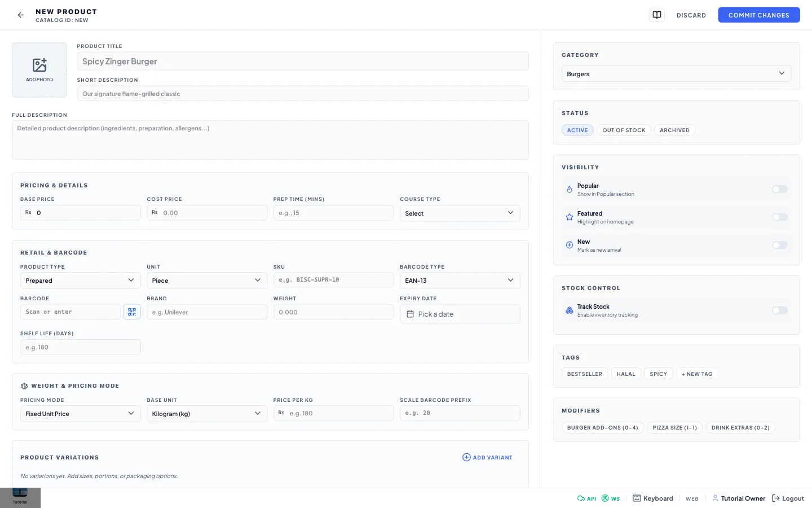
Task: Discard the new product
Action: pos(691,15)
